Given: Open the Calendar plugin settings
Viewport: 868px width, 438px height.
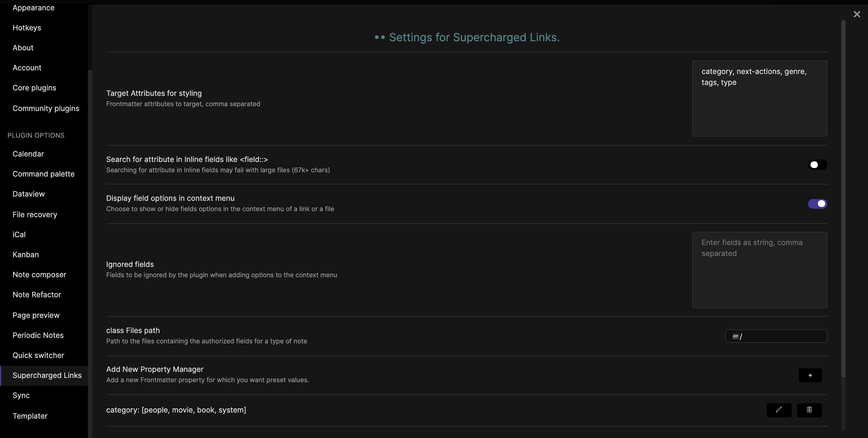Looking at the screenshot, I should pyautogui.click(x=28, y=154).
